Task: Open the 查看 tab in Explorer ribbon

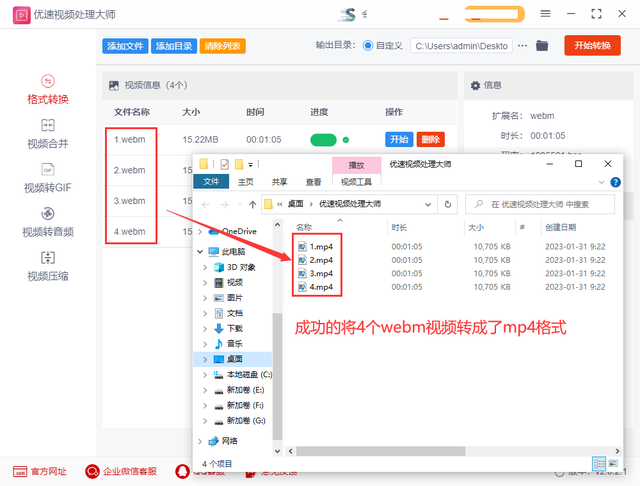Action: (313, 182)
